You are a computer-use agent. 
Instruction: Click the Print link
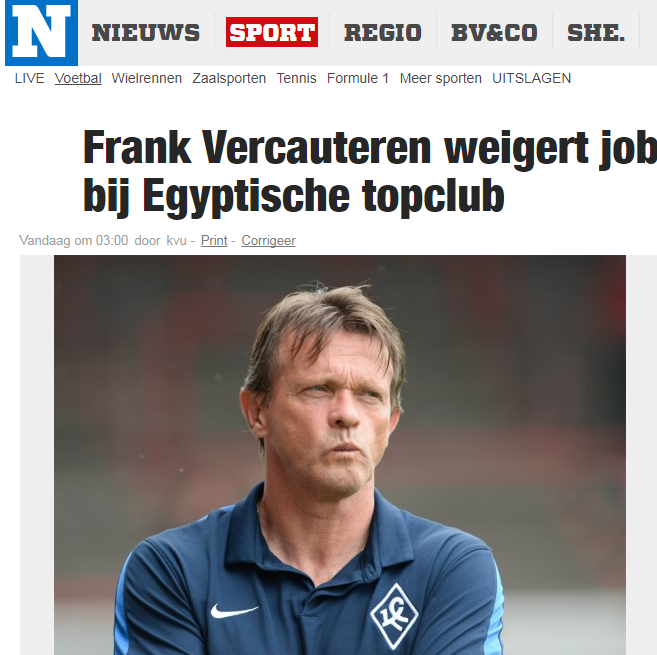click(x=214, y=241)
